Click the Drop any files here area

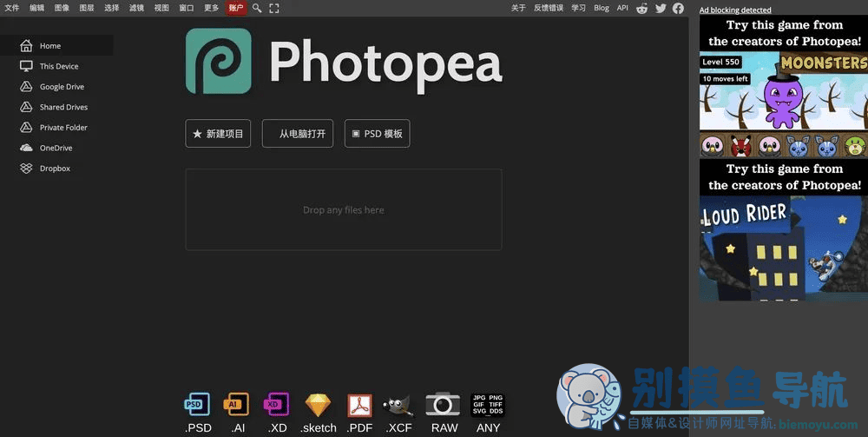point(344,209)
